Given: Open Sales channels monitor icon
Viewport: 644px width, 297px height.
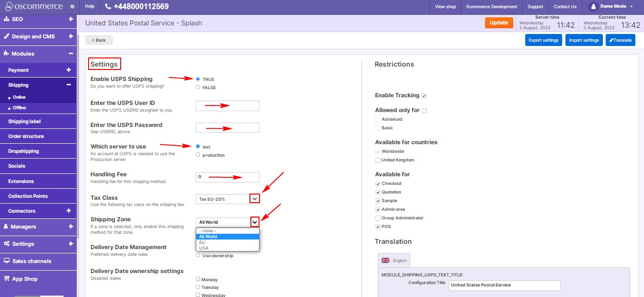Looking at the screenshot, I should (7, 261).
